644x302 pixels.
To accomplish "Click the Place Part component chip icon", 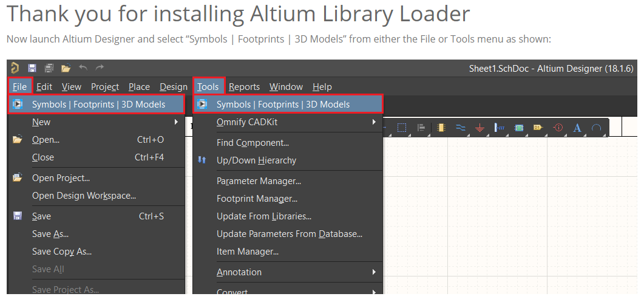I will (x=441, y=128).
